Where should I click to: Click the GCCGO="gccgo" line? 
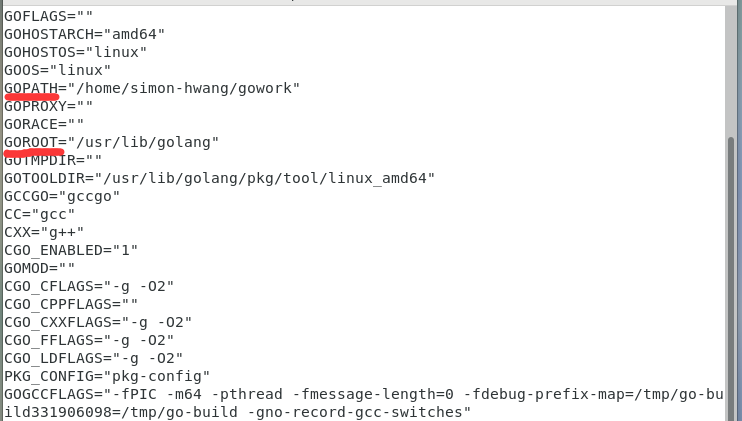(62, 196)
